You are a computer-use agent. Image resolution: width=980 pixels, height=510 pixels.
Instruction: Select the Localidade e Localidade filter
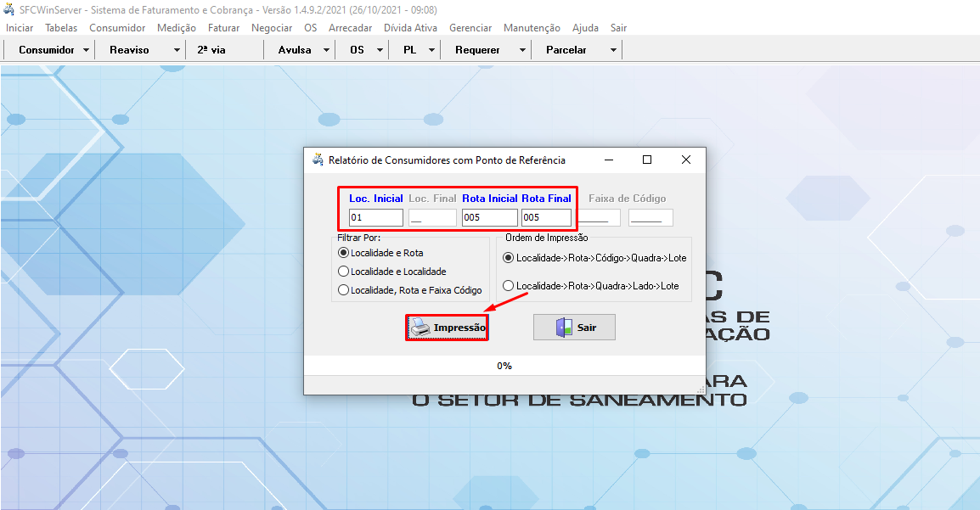pos(344,272)
